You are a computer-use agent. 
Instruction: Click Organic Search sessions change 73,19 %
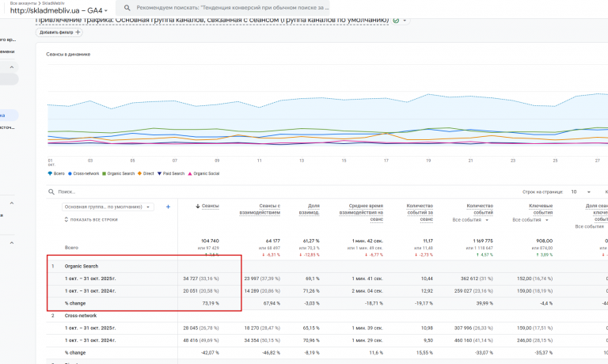click(x=211, y=304)
